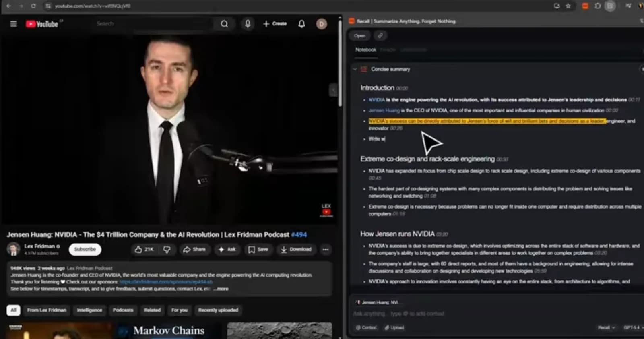
Task: Click the Introduction section heading
Action: (x=377, y=88)
